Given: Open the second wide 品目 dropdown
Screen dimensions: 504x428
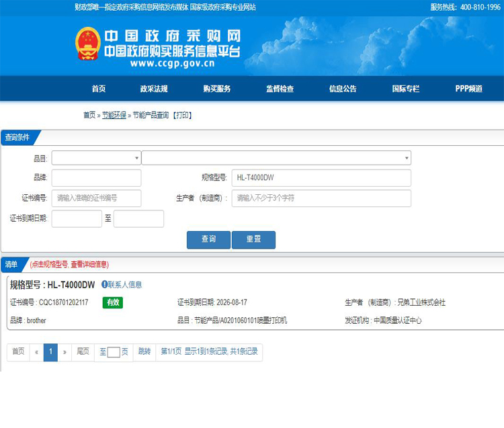Looking at the screenshot, I should [x=276, y=158].
